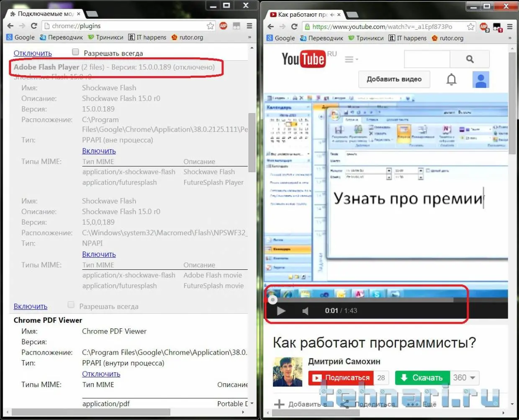519x420 pixels.
Task: Select the title 'Как работают программисты?'
Action: [375, 343]
